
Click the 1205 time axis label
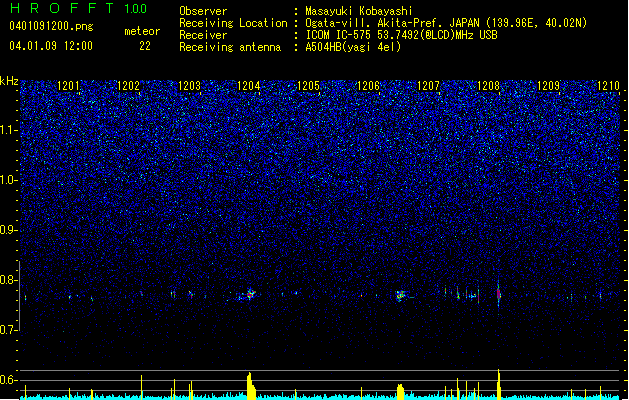308,85
